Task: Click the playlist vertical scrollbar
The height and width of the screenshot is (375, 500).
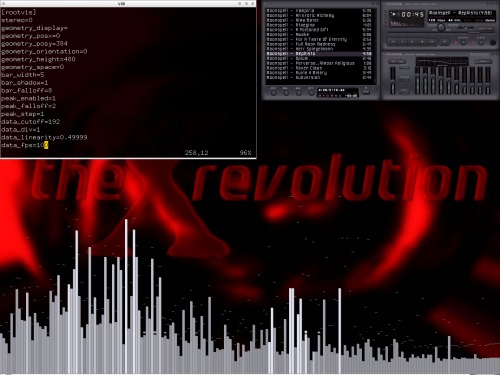Action: tap(375, 45)
